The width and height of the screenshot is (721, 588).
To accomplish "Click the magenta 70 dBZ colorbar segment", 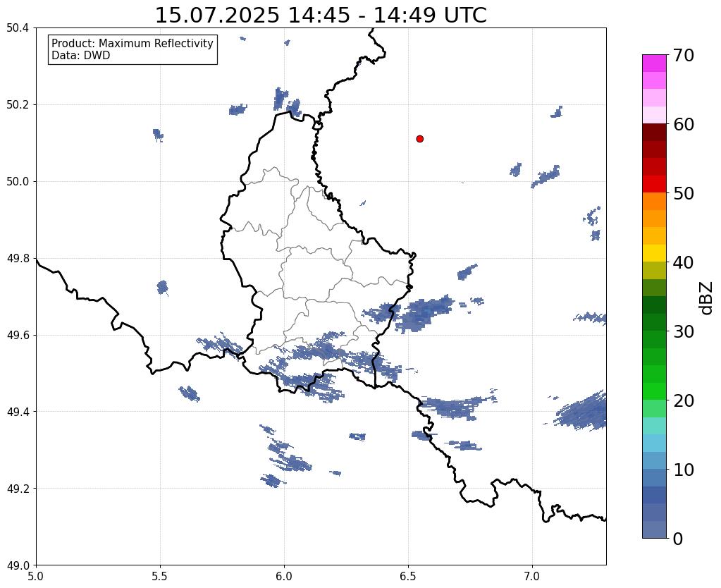I will (x=654, y=63).
